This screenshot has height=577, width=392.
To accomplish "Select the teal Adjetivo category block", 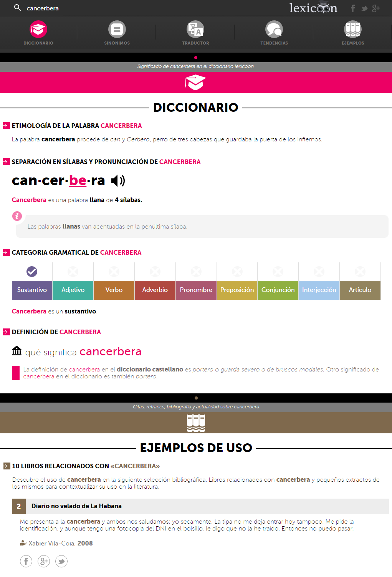I will [73, 290].
